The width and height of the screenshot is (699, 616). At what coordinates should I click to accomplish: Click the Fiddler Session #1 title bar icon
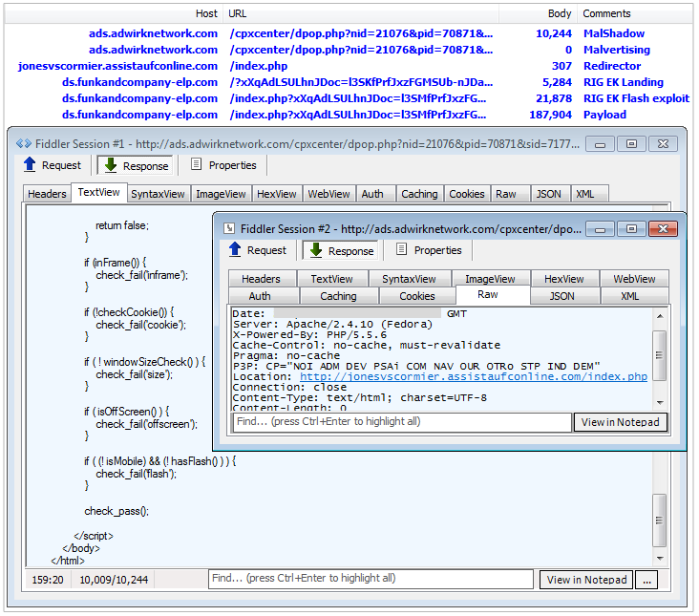pyautogui.click(x=24, y=143)
